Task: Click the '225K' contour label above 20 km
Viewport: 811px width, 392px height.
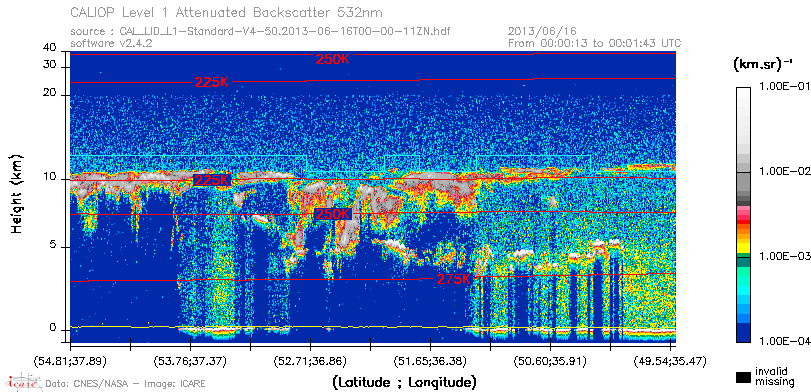Action: [x=212, y=82]
